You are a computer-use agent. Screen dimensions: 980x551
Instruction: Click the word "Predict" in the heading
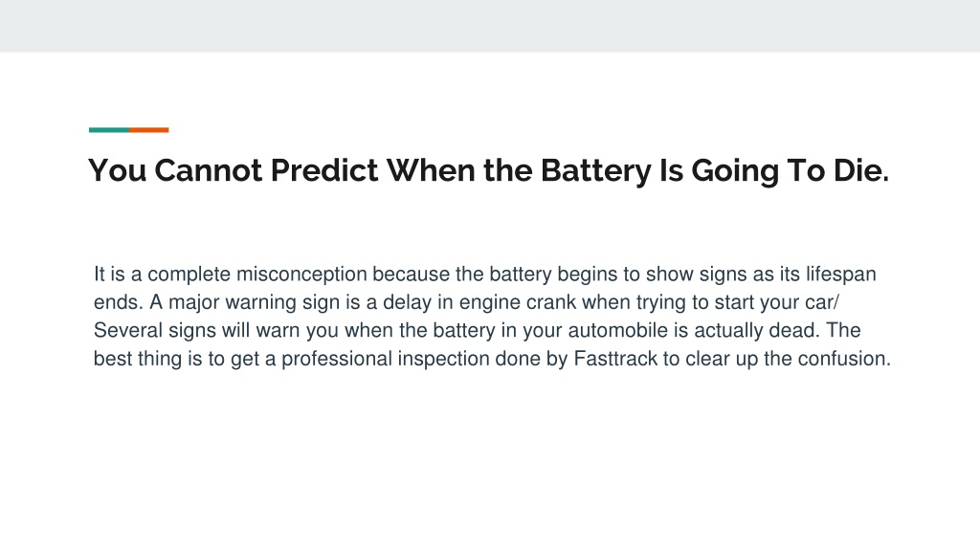[x=324, y=170]
